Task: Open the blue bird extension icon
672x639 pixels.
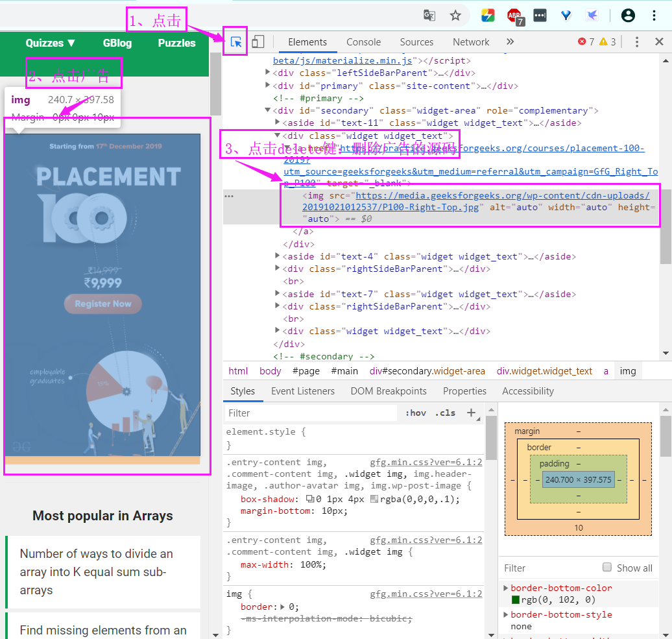Action: click(x=592, y=16)
